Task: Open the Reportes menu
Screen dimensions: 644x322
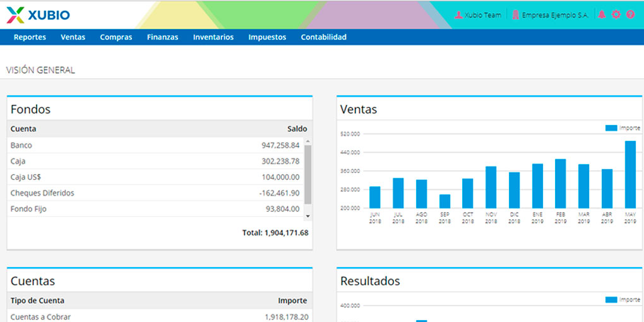Action: (30, 37)
